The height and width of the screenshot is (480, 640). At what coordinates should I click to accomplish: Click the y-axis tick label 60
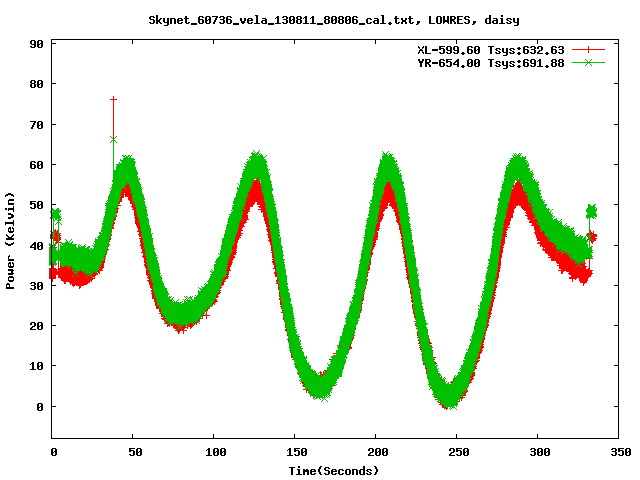(36, 165)
